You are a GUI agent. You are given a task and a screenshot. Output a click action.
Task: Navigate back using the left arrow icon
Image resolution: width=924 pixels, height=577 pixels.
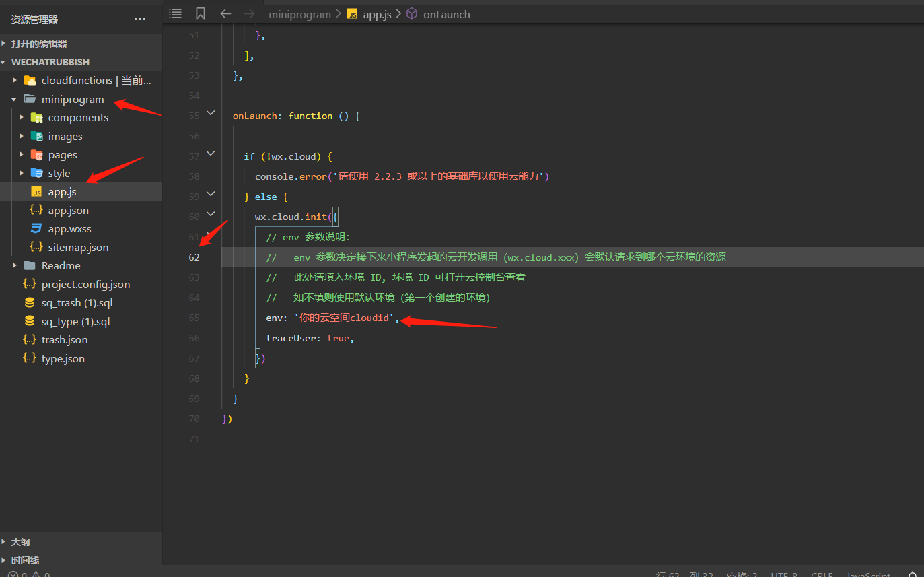pyautogui.click(x=226, y=13)
